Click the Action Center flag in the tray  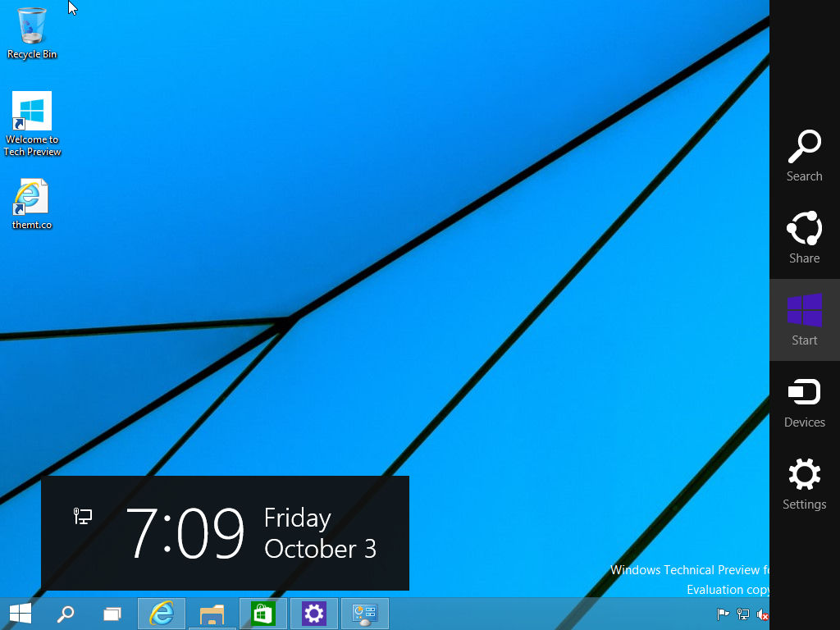click(724, 613)
